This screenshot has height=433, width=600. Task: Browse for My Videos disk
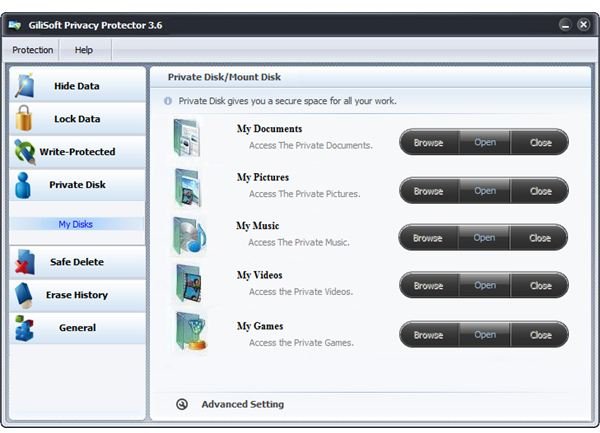click(x=429, y=285)
